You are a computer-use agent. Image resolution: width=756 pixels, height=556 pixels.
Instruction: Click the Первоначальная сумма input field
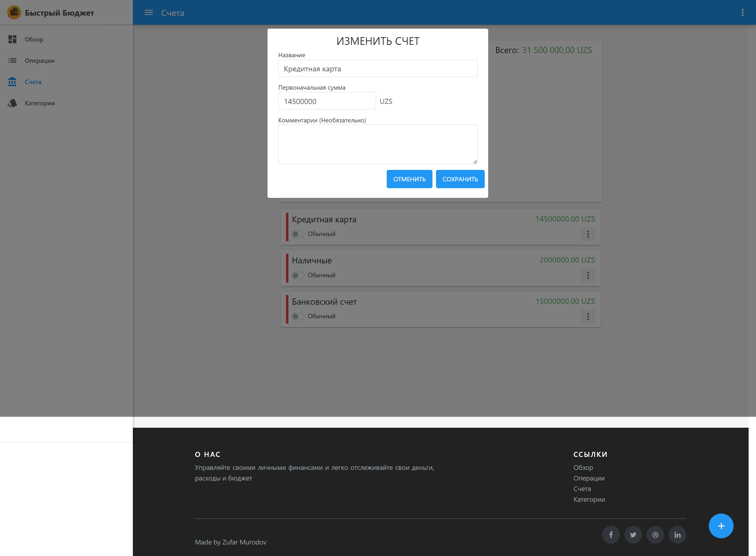click(x=327, y=101)
